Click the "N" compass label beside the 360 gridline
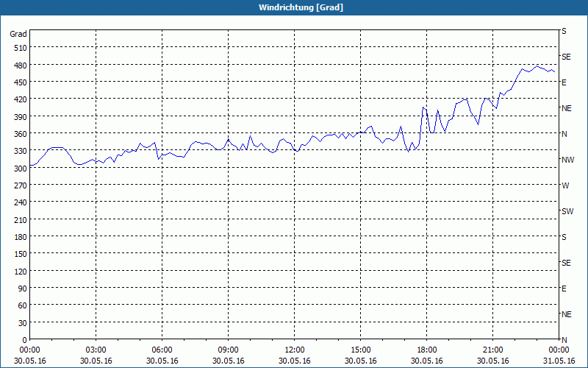The image size is (588, 368). pyautogui.click(x=564, y=134)
